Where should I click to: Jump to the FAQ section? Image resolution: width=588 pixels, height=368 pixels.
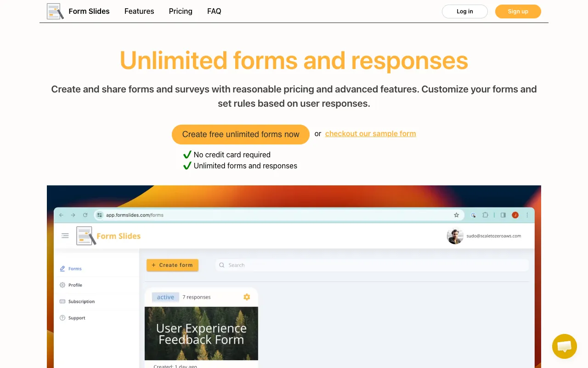pos(214,11)
